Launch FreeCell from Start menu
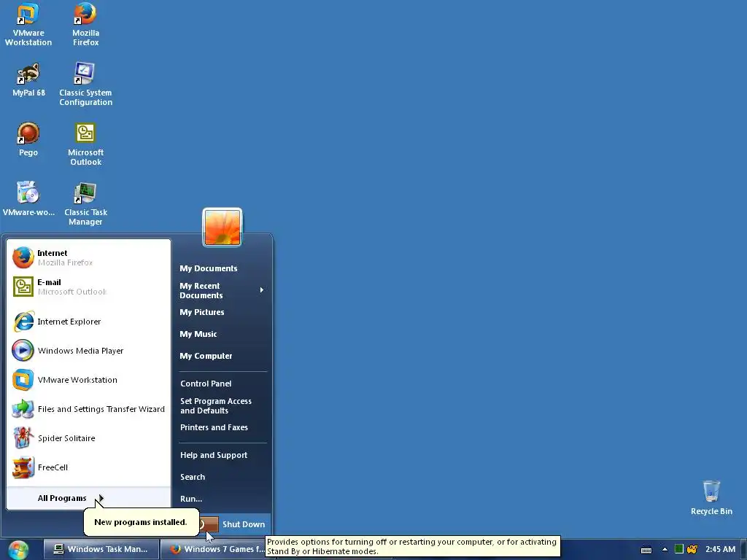The width and height of the screenshot is (747, 560). click(x=88, y=467)
